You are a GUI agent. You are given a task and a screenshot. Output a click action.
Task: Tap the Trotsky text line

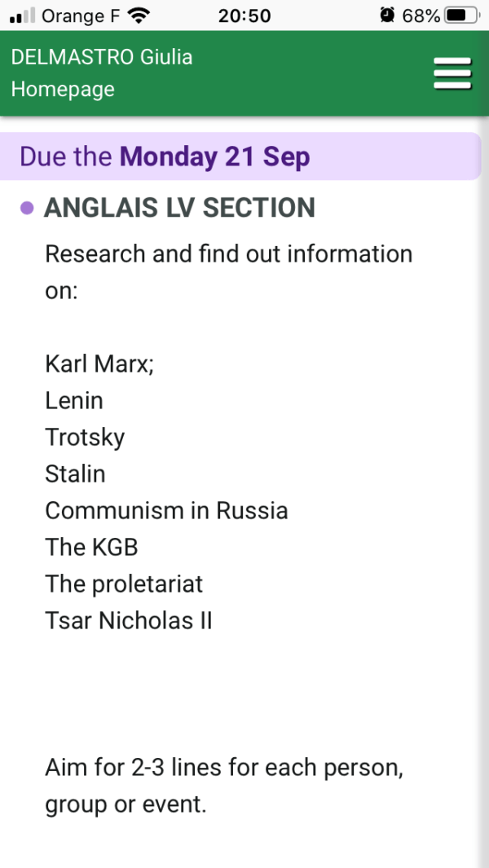[85, 438]
